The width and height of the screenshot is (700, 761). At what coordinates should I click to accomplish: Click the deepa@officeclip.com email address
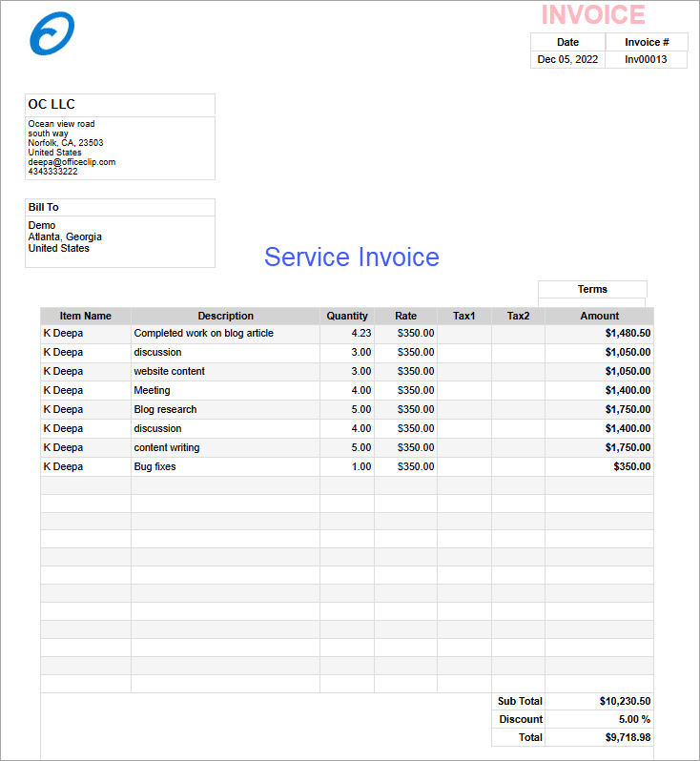72,162
